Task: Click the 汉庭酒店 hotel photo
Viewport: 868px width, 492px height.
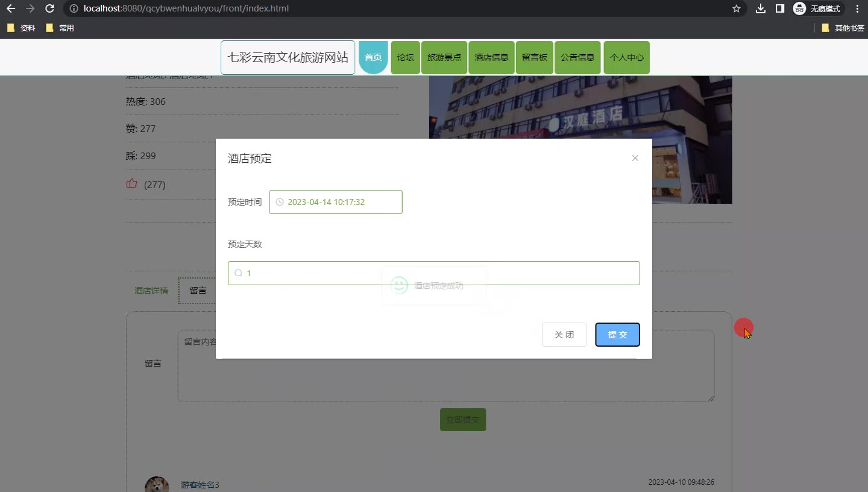Action: 580,140
